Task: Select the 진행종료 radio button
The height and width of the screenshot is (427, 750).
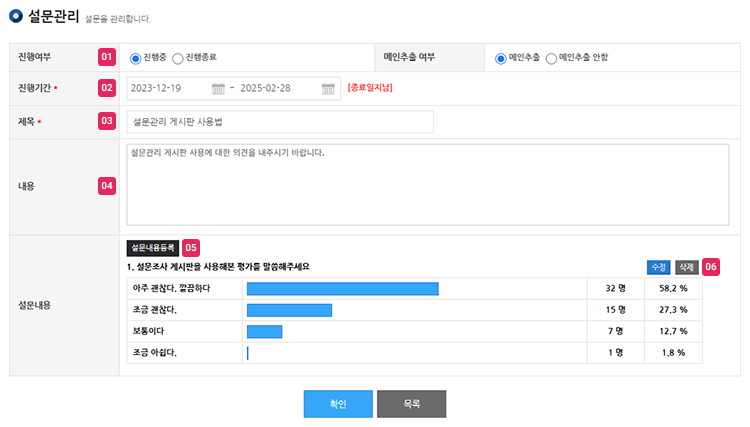Action: [x=177, y=58]
